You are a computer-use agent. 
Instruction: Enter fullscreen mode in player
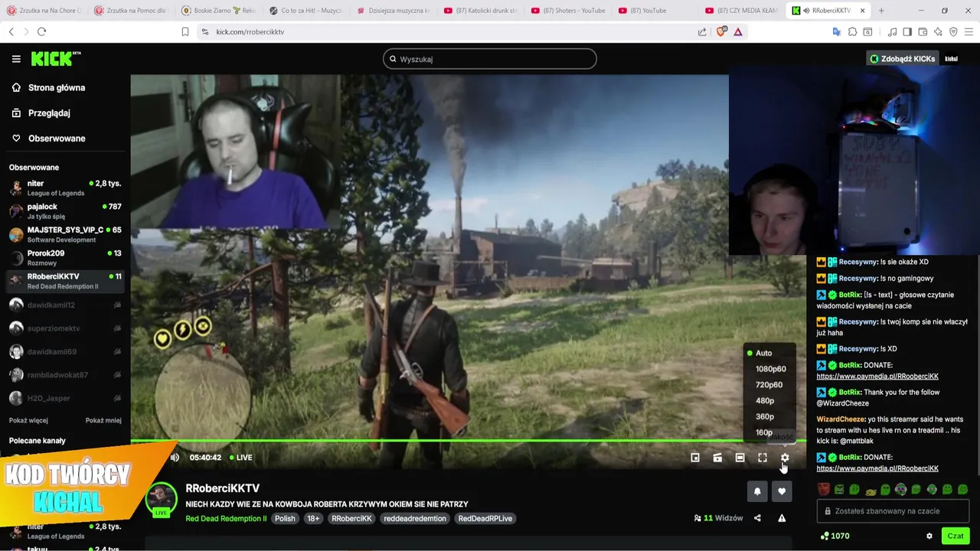tap(763, 458)
